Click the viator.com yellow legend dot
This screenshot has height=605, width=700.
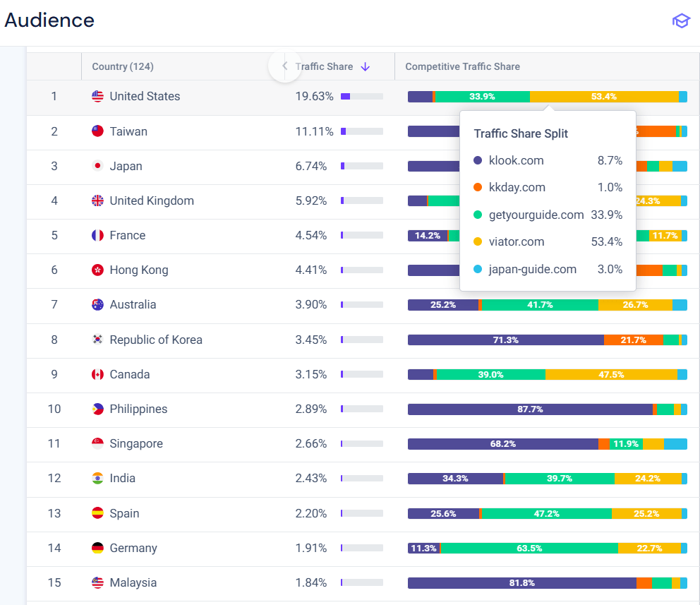pyautogui.click(x=478, y=241)
